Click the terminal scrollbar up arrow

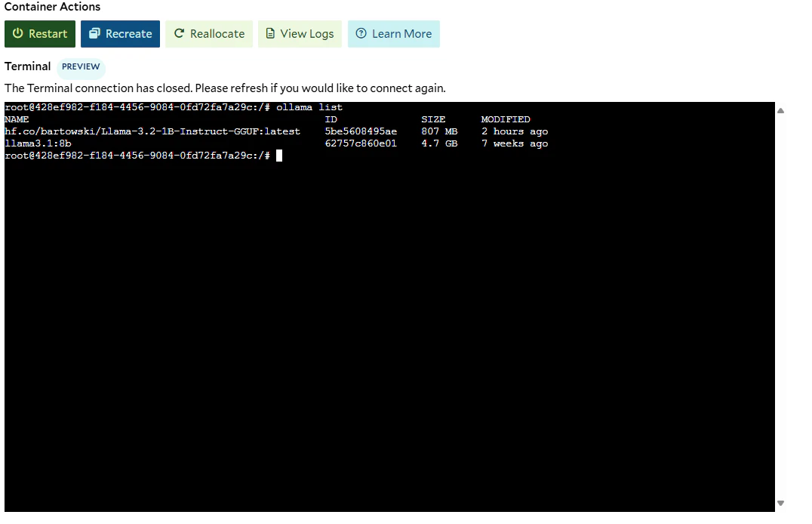coord(780,110)
